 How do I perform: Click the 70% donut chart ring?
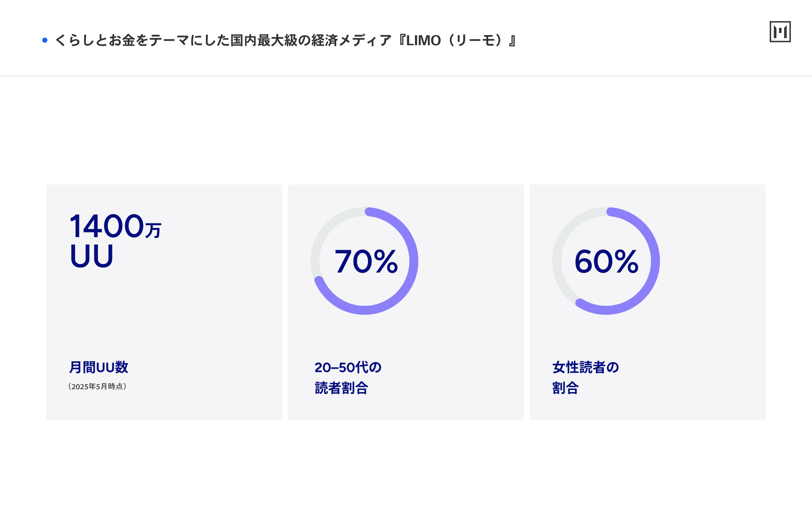pyautogui.click(x=365, y=261)
